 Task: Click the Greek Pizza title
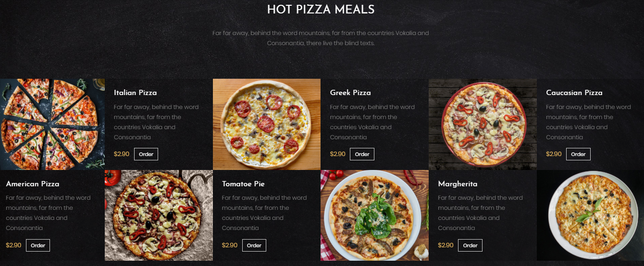pos(350,93)
